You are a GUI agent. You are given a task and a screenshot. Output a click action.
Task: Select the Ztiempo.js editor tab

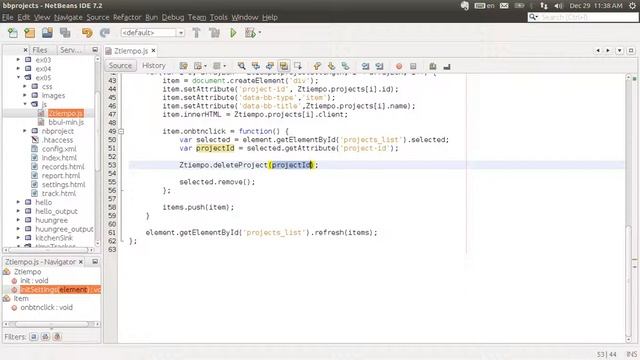(x=131, y=51)
